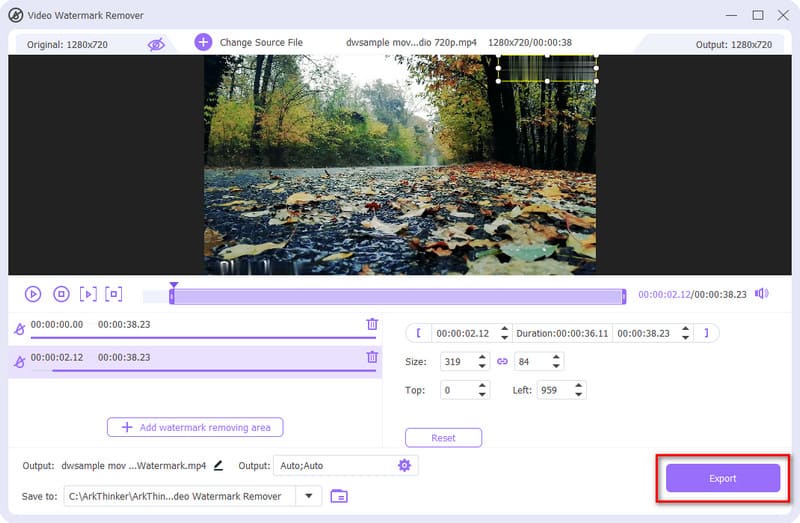Click the Original: 1280x720 tab label

(67, 44)
